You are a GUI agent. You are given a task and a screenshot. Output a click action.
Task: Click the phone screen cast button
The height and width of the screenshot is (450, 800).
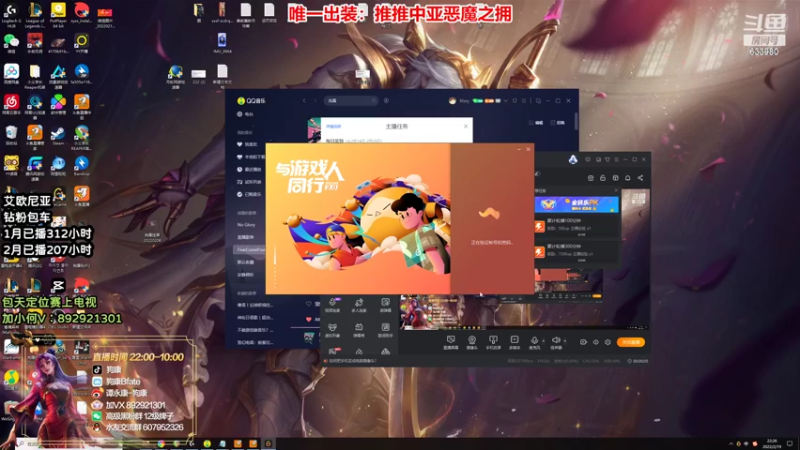tap(493, 342)
